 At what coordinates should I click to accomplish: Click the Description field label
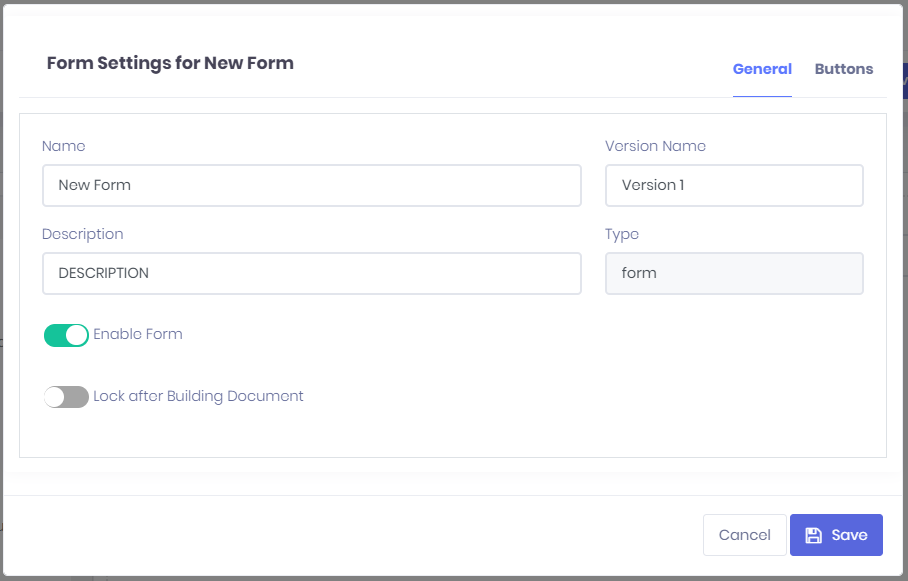tap(83, 234)
